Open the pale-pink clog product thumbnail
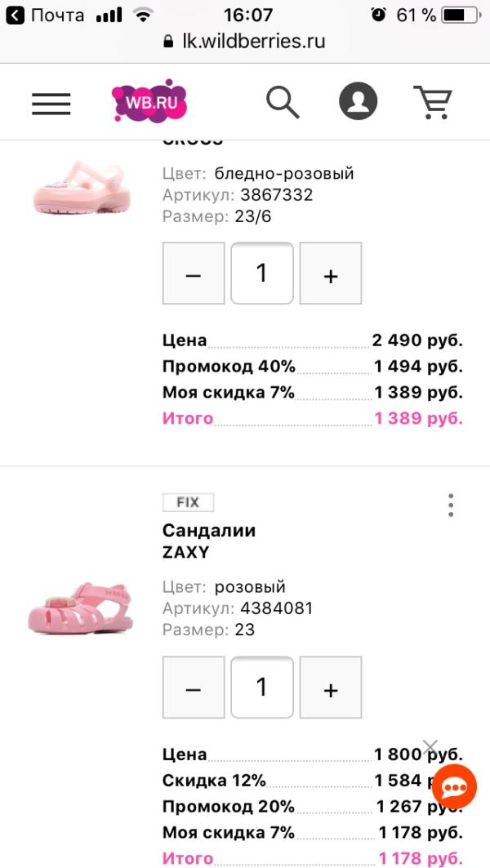The height and width of the screenshot is (868, 490). point(81,189)
